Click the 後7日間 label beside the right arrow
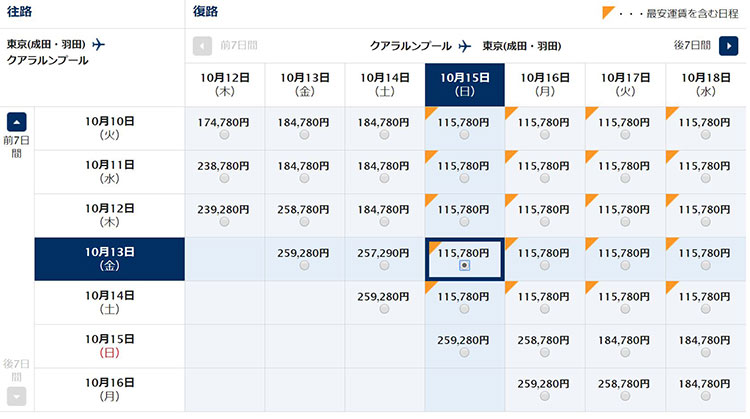Screen dimensions: 750x419 click(x=692, y=45)
